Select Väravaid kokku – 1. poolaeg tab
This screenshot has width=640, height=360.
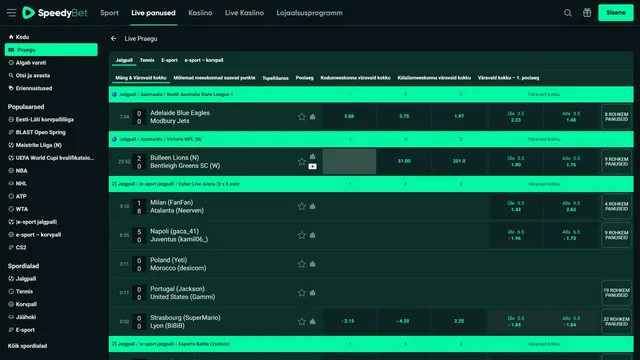(x=508, y=78)
